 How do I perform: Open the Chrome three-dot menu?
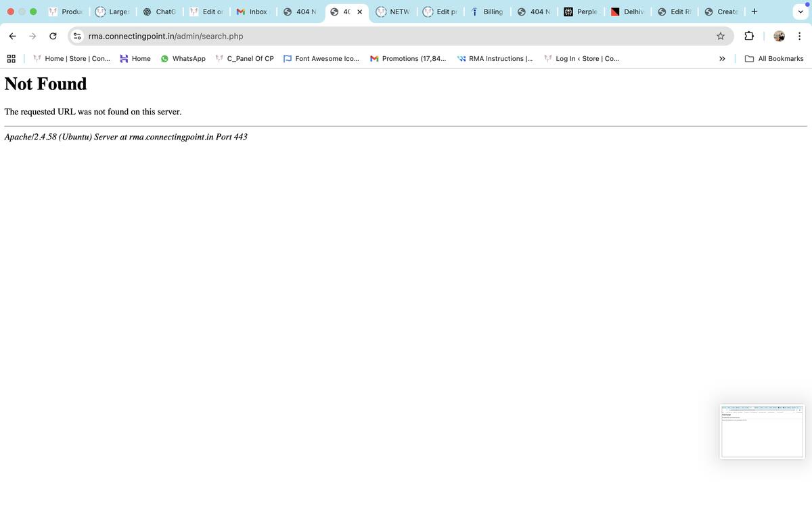(799, 36)
